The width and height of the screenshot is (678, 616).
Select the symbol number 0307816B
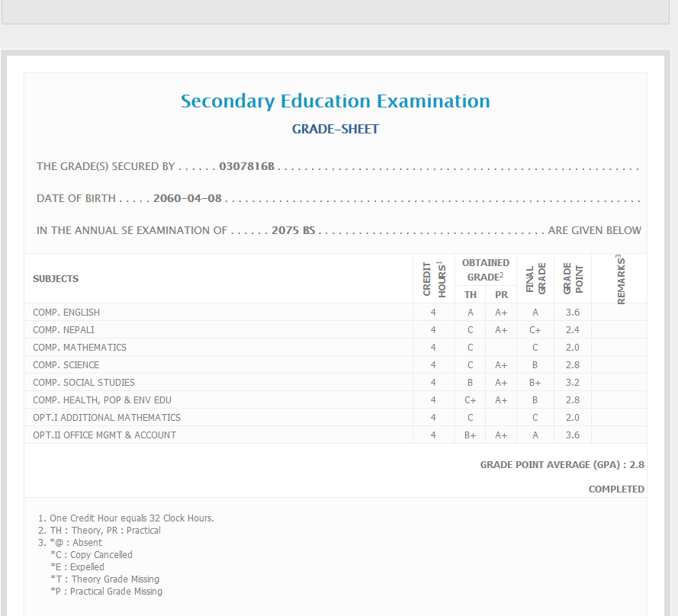click(246, 166)
